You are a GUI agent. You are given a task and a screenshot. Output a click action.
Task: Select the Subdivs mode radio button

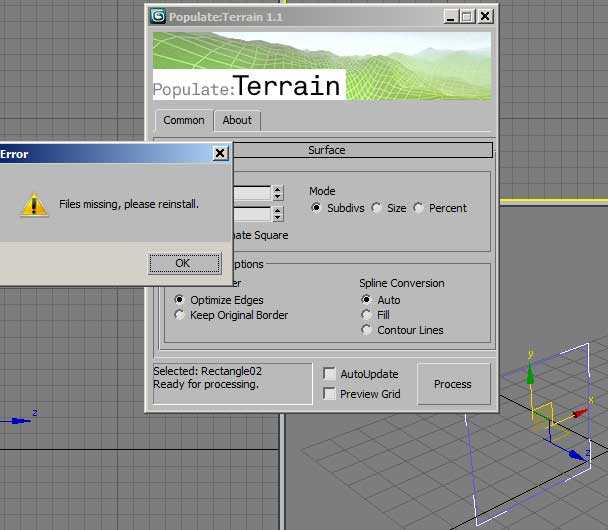click(x=316, y=208)
